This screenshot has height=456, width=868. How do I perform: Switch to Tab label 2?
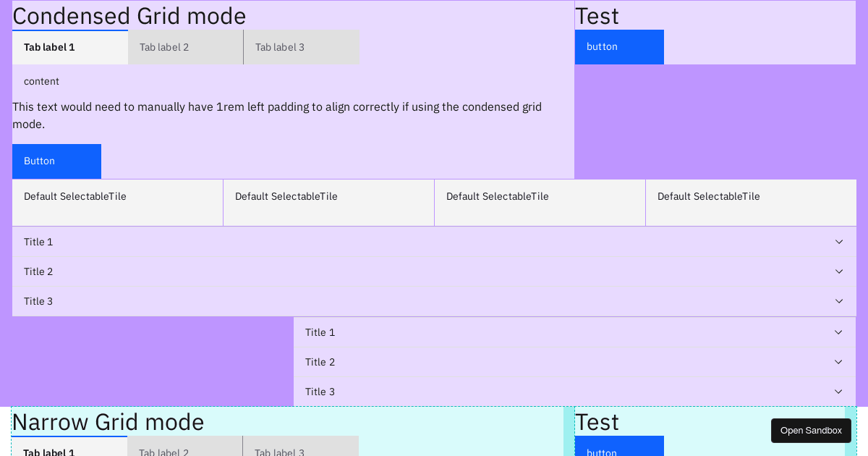coord(185,46)
